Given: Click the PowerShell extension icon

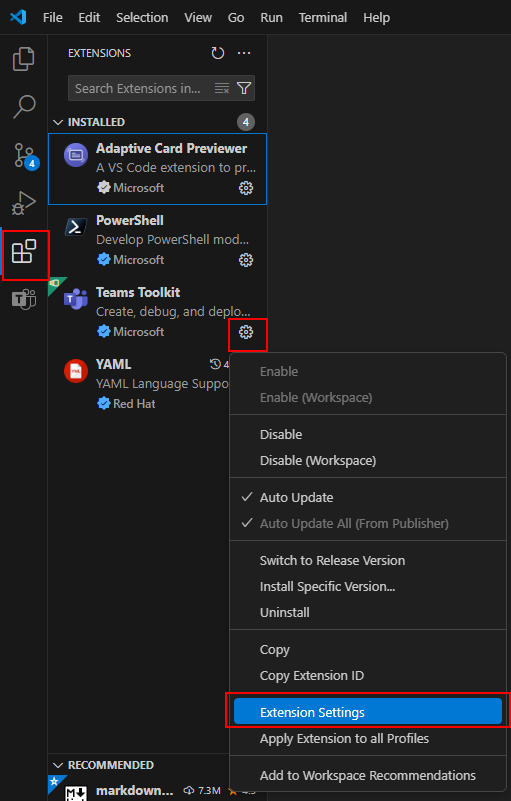Looking at the screenshot, I should pos(76,226).
